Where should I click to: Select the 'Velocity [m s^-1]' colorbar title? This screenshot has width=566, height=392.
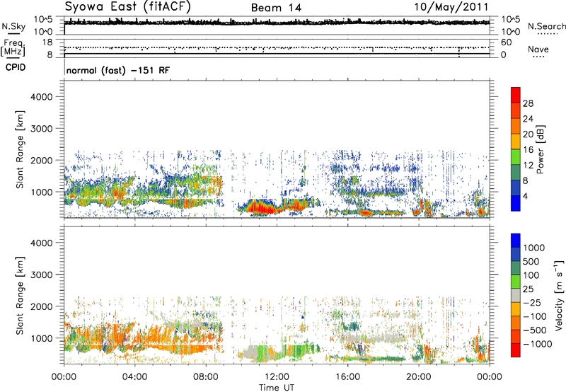[x=559, y=295]
